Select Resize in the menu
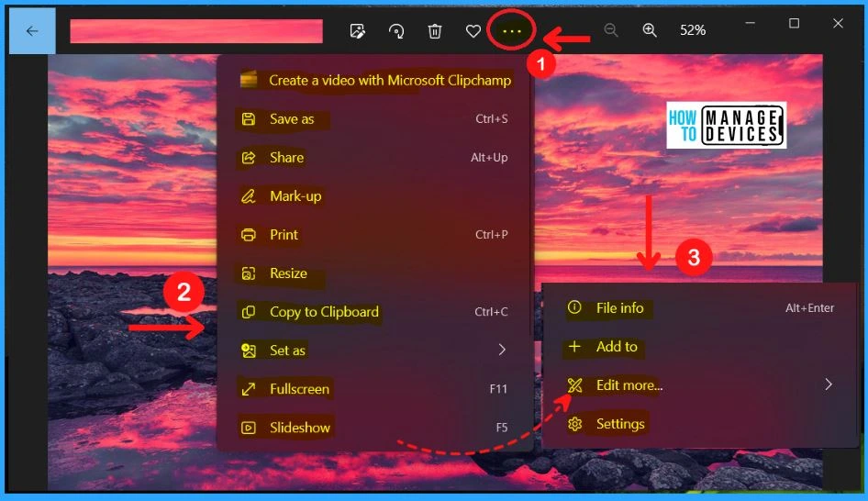 pyautogui.click(x=375, y=273)
